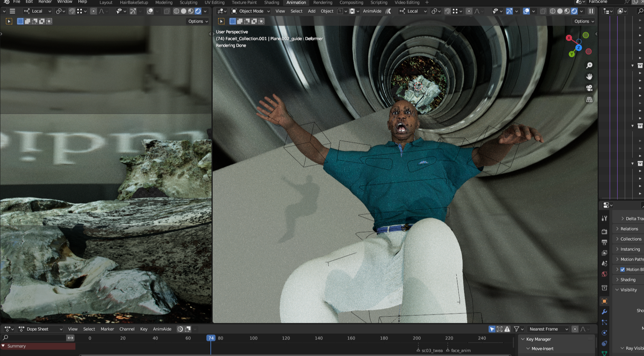
Task: Open the Modifiers wrench properties tab
Action: (x=604, y=312)
